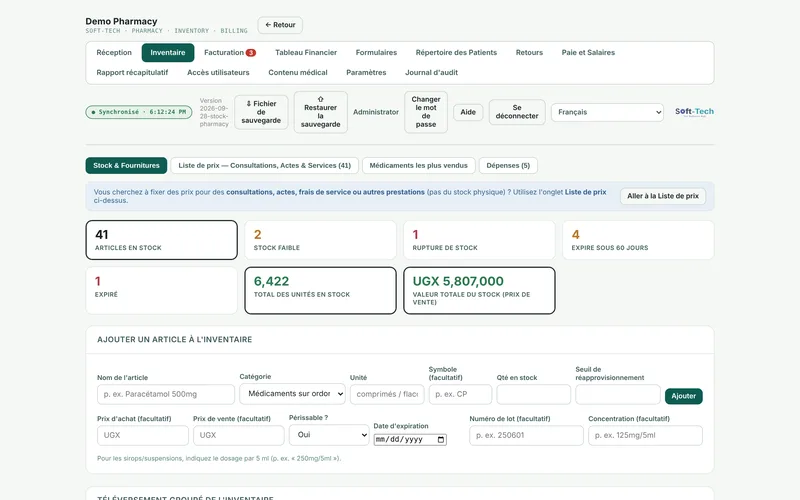Filter by the Stock faible card
The image size is (800, 500).
[320, 240]
